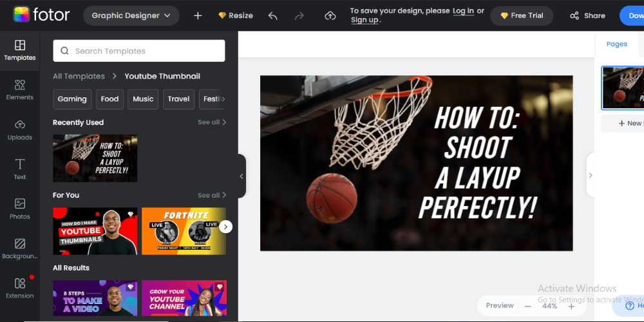Zoom out with the minus icon
This screenshot has height=322, width=644.
coord(528,307)
